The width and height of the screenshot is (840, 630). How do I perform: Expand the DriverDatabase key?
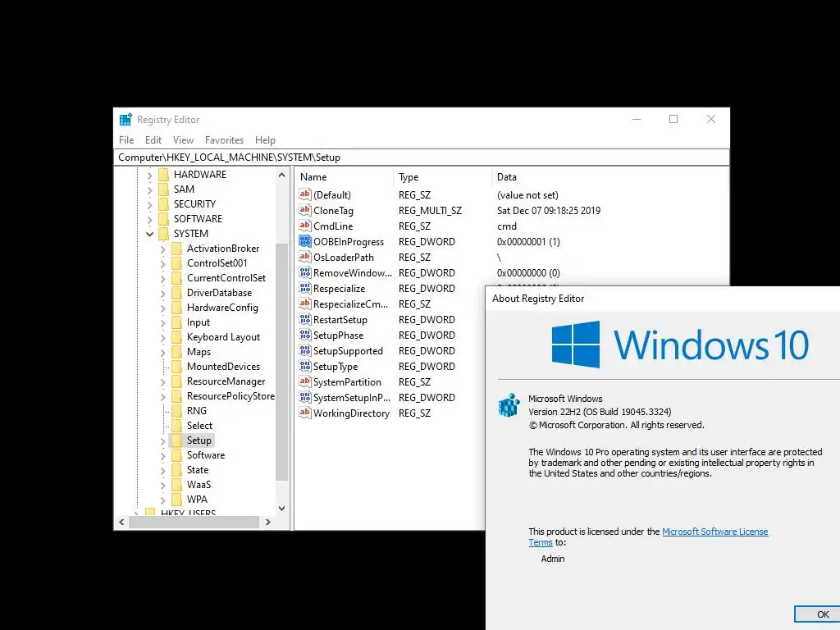point(163,293)
